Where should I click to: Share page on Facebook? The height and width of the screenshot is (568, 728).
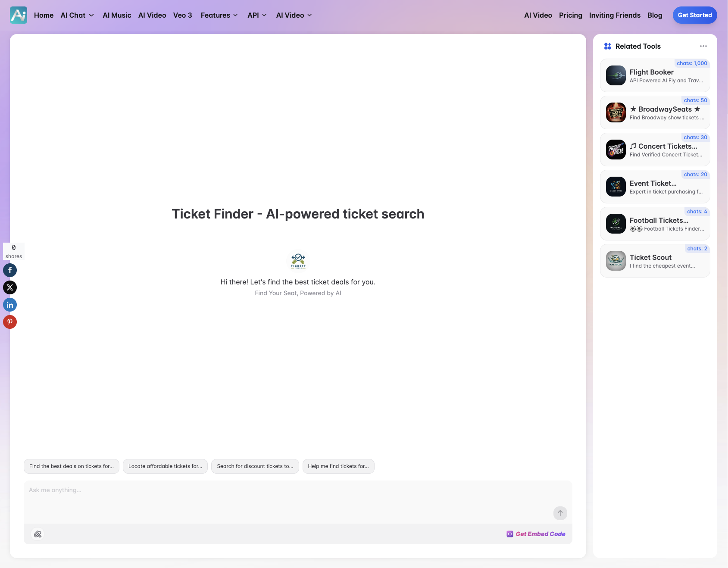point(10,270)
